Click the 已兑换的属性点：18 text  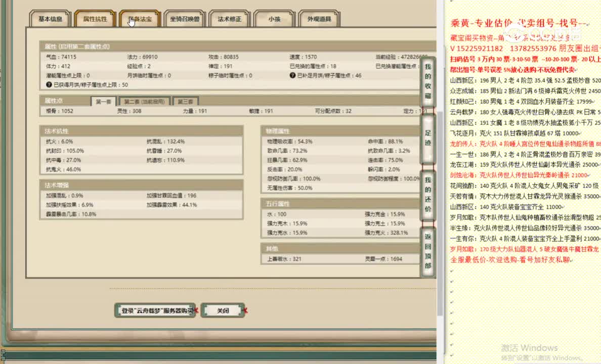313,66
